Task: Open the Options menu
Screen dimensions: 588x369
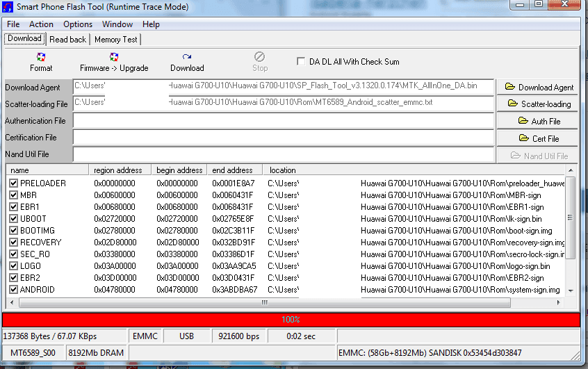Action: click(78, 24)
